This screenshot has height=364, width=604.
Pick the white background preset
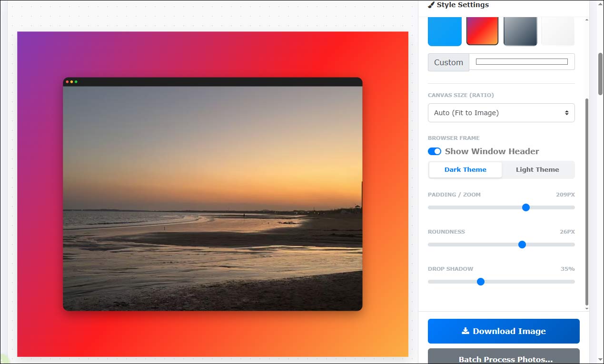pos(557,31)
